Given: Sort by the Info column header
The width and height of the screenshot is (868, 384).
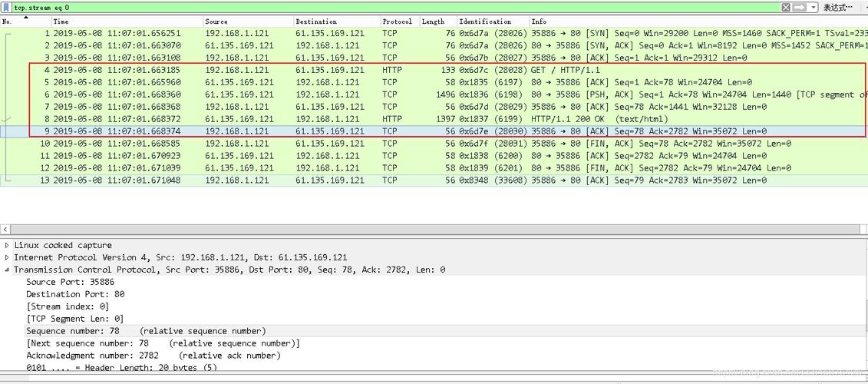Looking at the screenshot, I should [x=698, y=21].
